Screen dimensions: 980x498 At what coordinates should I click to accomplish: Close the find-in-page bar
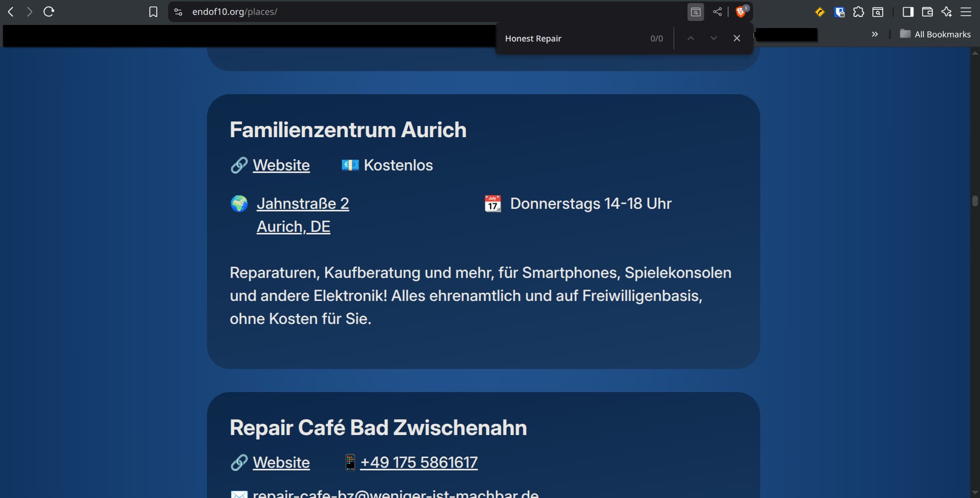(737, 38)
